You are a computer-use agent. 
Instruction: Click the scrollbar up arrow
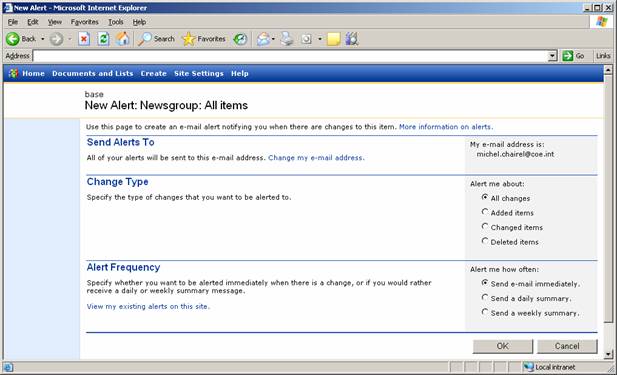(608, 70)
